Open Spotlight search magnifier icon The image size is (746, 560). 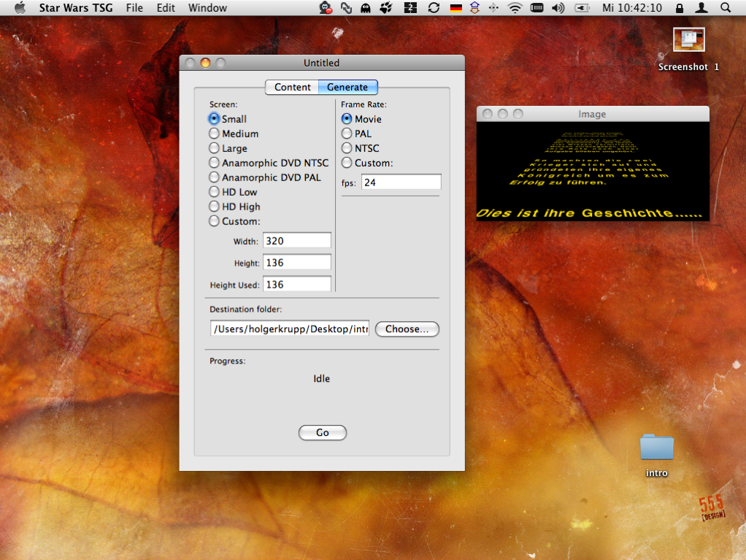(725, 7)
